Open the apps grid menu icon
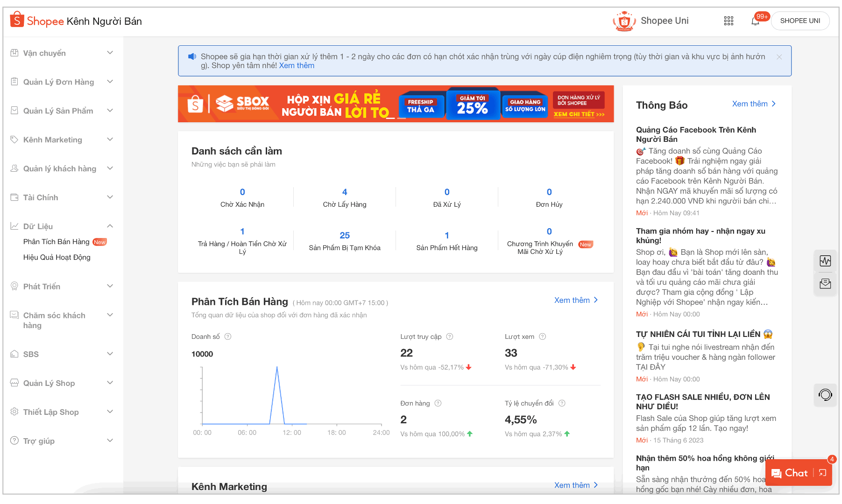The image size is (842, 504). pyautogui.click(x=729, y=21)
